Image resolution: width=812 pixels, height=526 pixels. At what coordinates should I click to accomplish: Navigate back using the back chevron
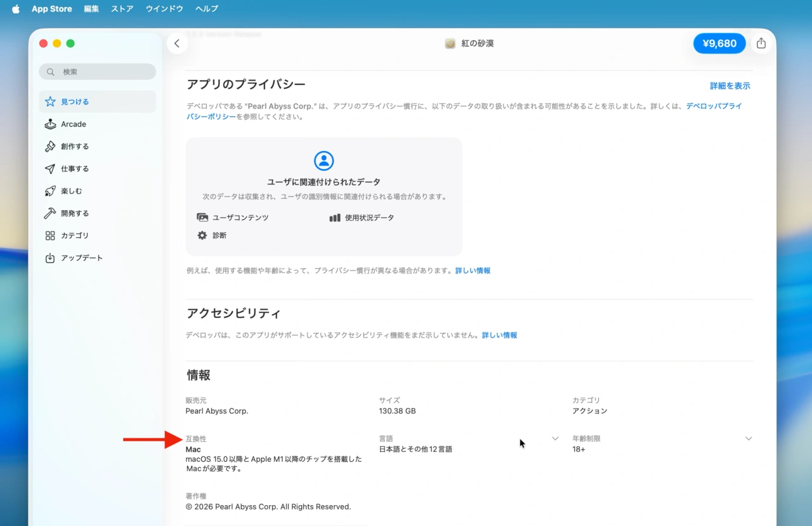click(x=177, y=43)
